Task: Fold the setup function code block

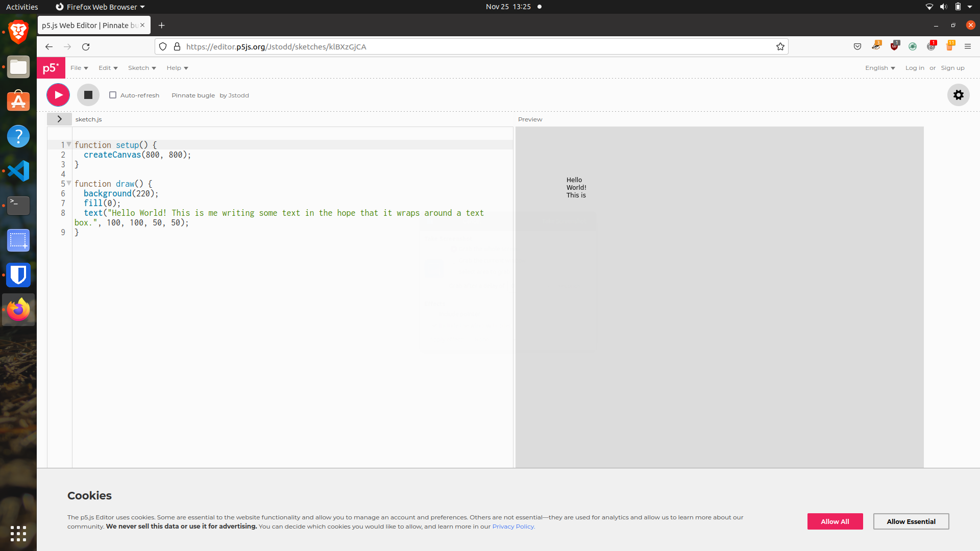Action: (x=69, y=145)
